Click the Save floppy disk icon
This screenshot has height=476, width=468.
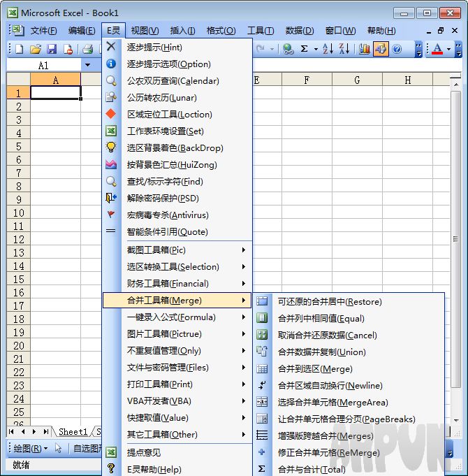click(52, 49)
